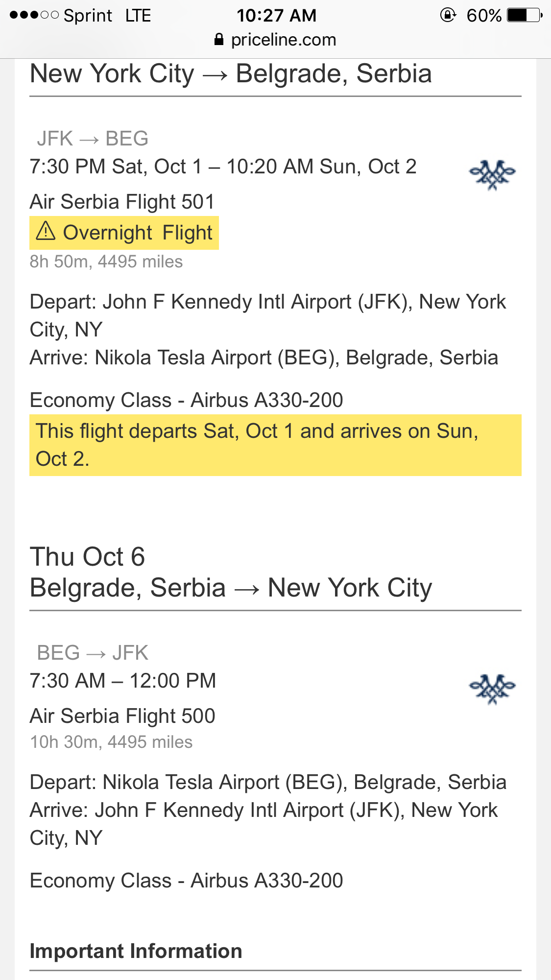Tap the rotation lock status icon

coord(448,15)
